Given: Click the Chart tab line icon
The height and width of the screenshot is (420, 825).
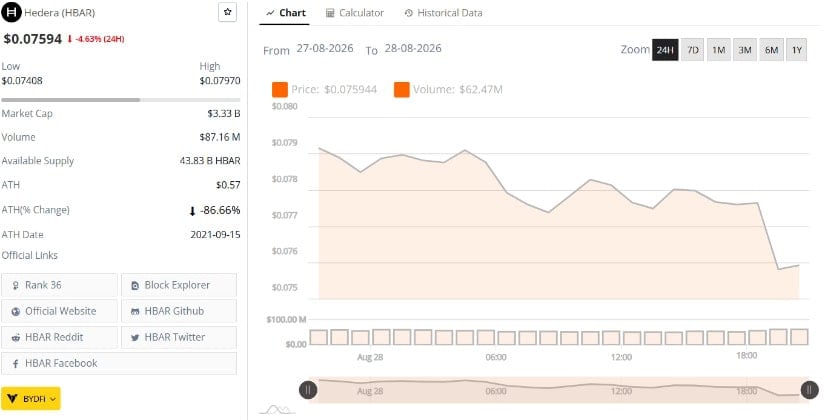Looking at the screenshot, I should (270, 13).
